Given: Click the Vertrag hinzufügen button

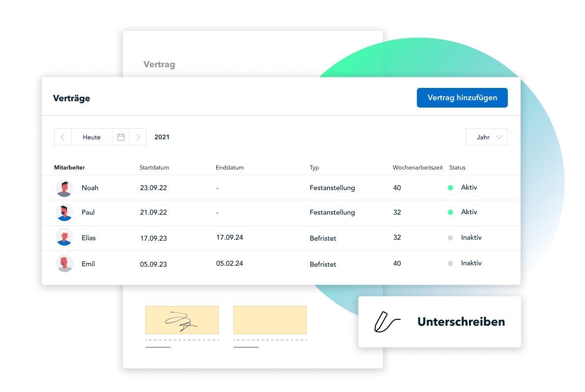Looking at the screenshot, I should (x=462, y=98).
